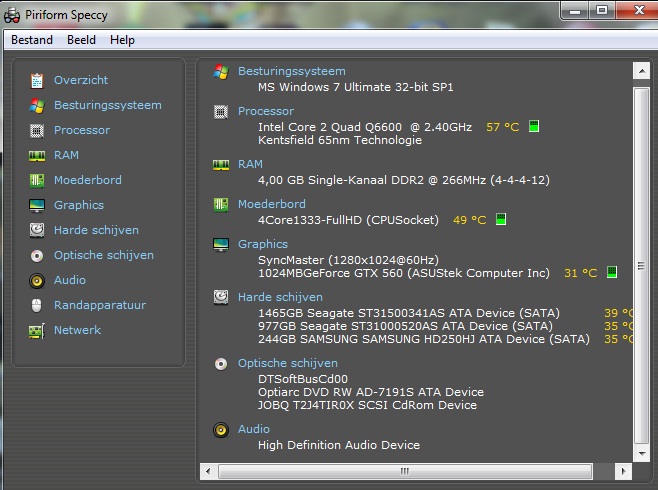Select RAM in the sidebar
The height and width of the screenshot is (490, 658).
[66, 155]
